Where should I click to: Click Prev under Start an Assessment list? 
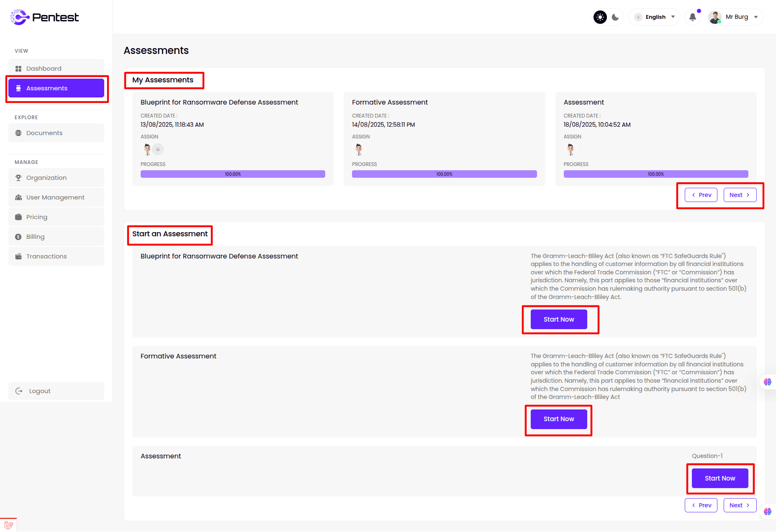(701, 505)
